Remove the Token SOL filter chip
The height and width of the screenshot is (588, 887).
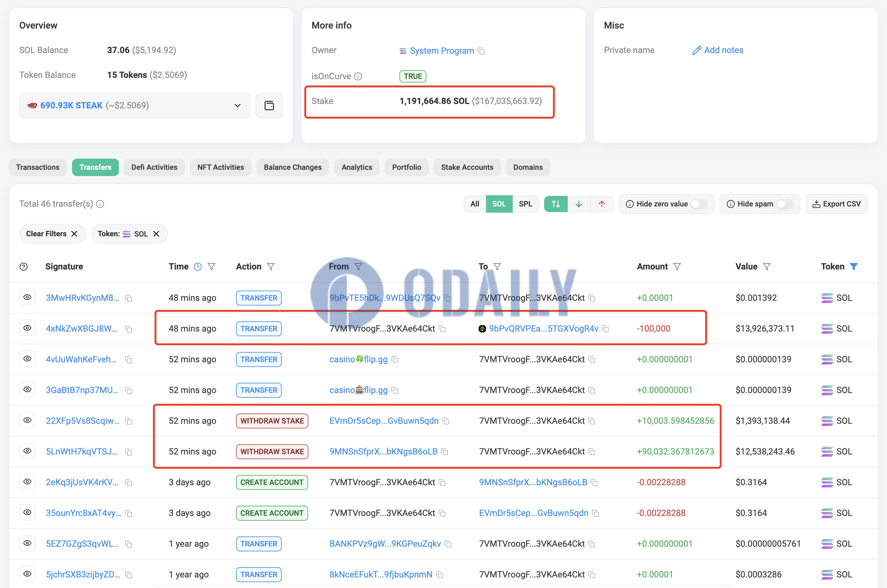coord(157,234)
